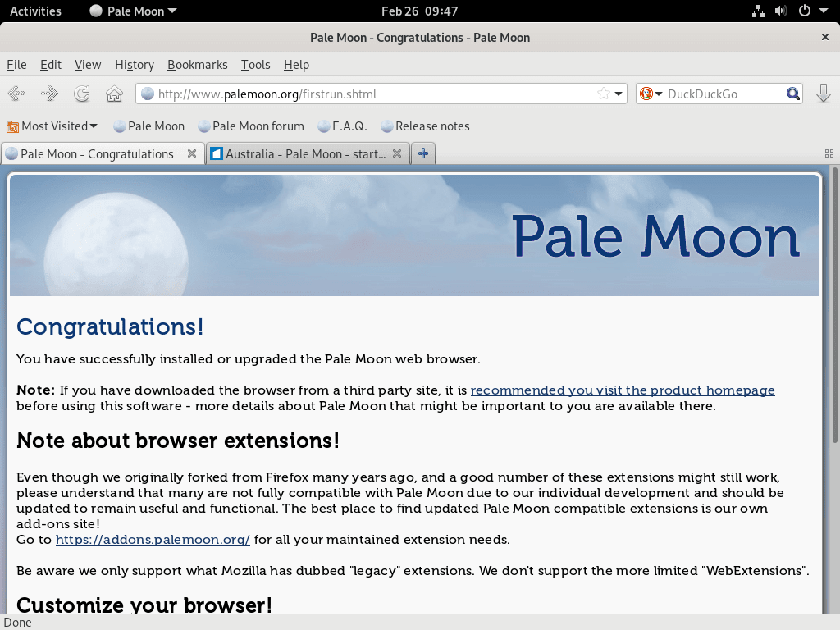Click the Congratulations! heading text
The image size is (840, 630).
110,326
